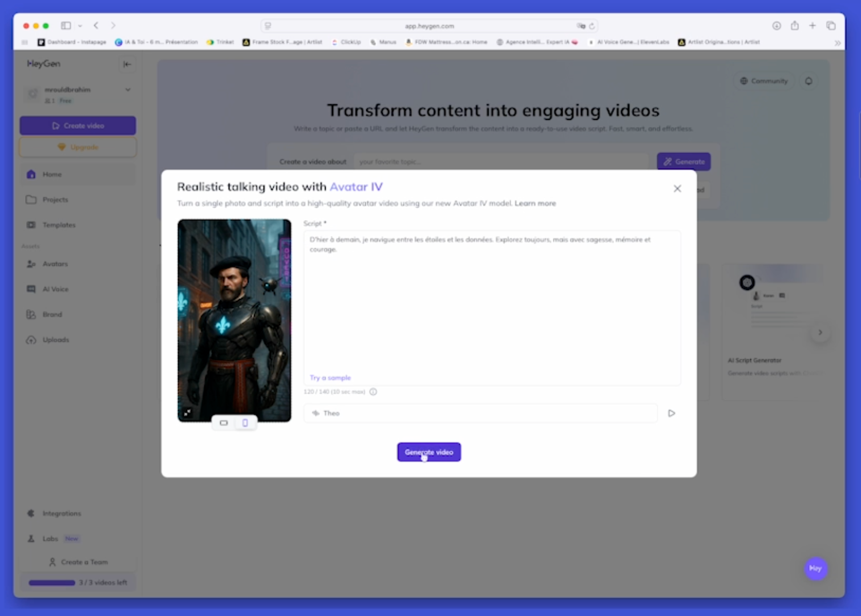
Task: Open Uploads in the Assets list
Action: tap(55, 339)
